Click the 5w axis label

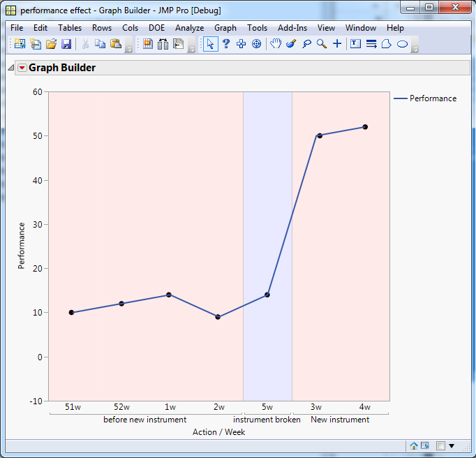tap(267, 407)
